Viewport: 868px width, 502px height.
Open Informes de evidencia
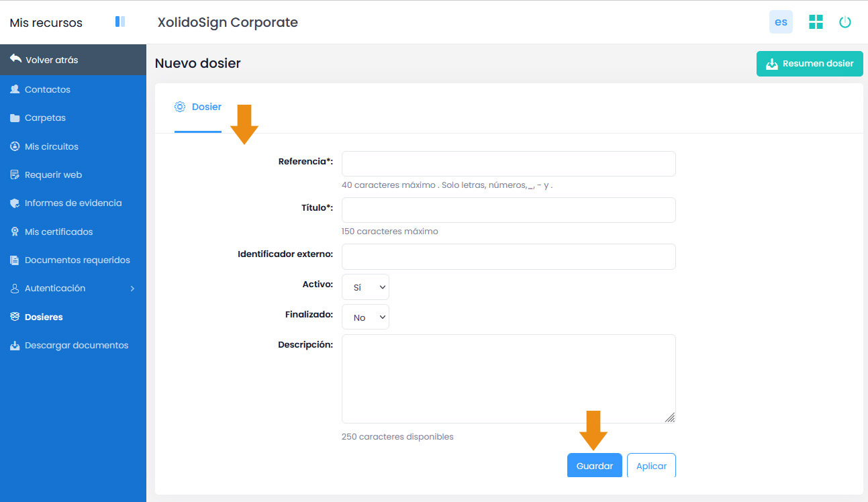(x=73, y=203)
